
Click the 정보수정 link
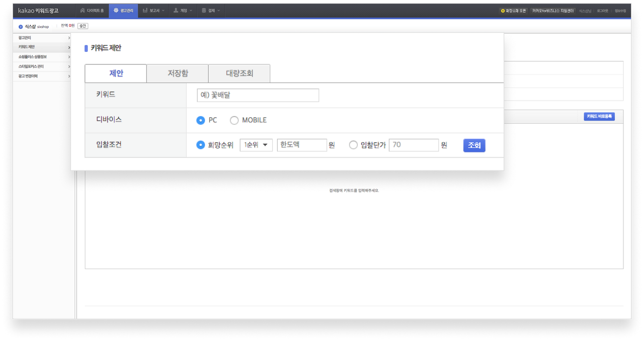[x=620, y=11]
